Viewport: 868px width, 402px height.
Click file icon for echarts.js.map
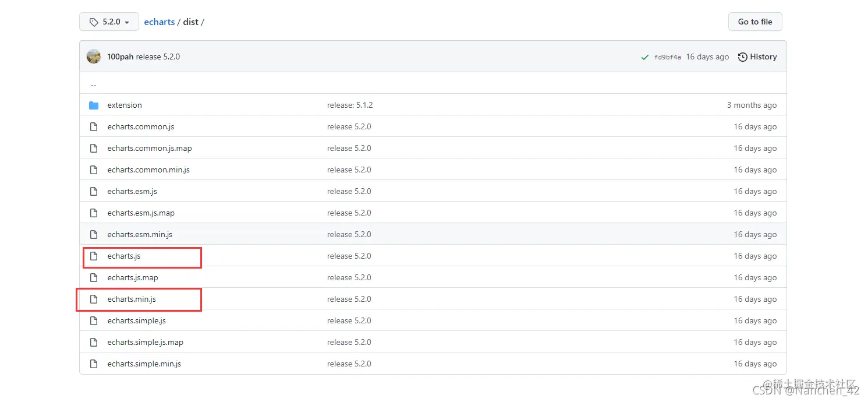94,277
